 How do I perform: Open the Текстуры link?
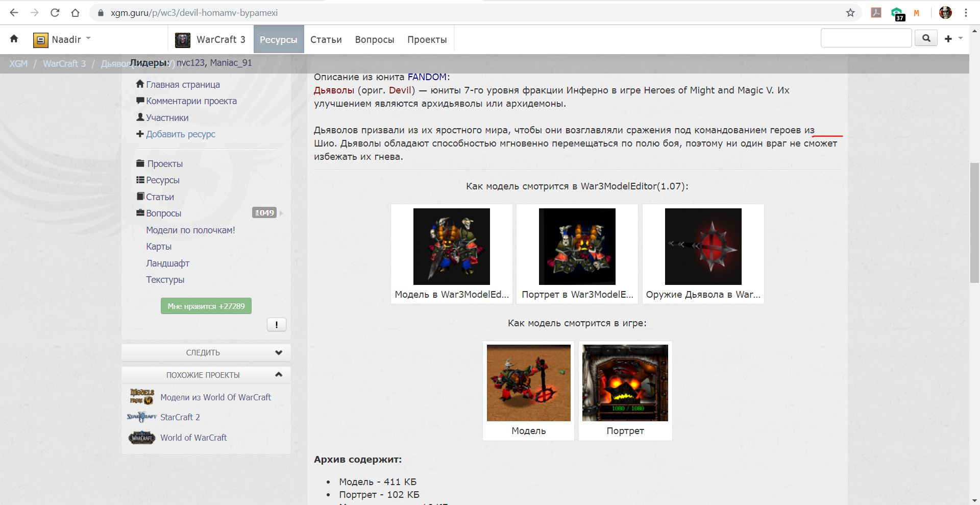165,279
